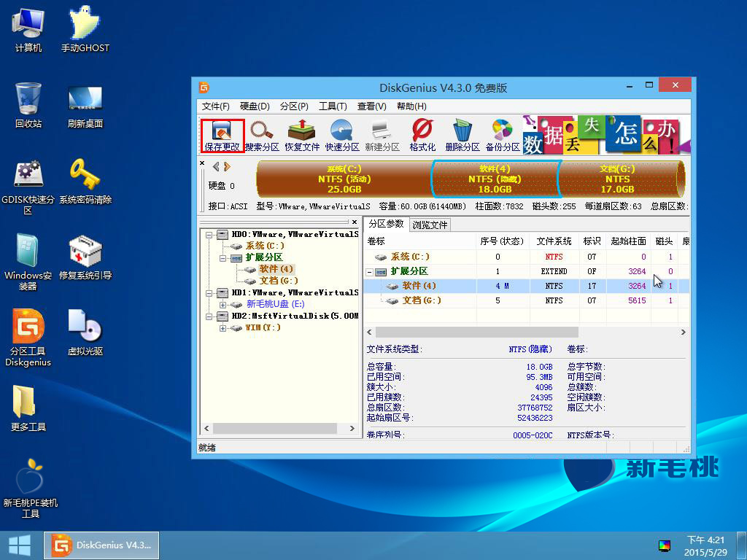Click the Windows Start button

20,545
